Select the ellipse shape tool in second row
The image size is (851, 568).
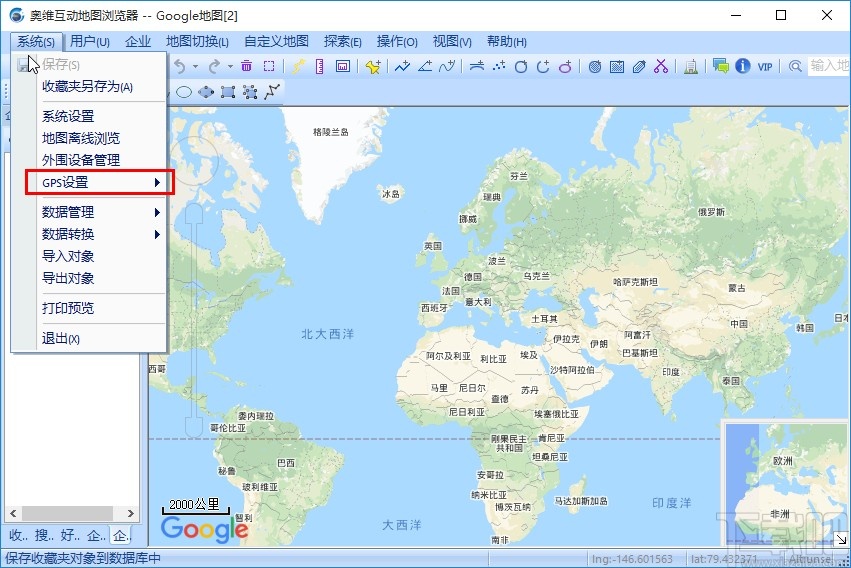coord(184,92)
